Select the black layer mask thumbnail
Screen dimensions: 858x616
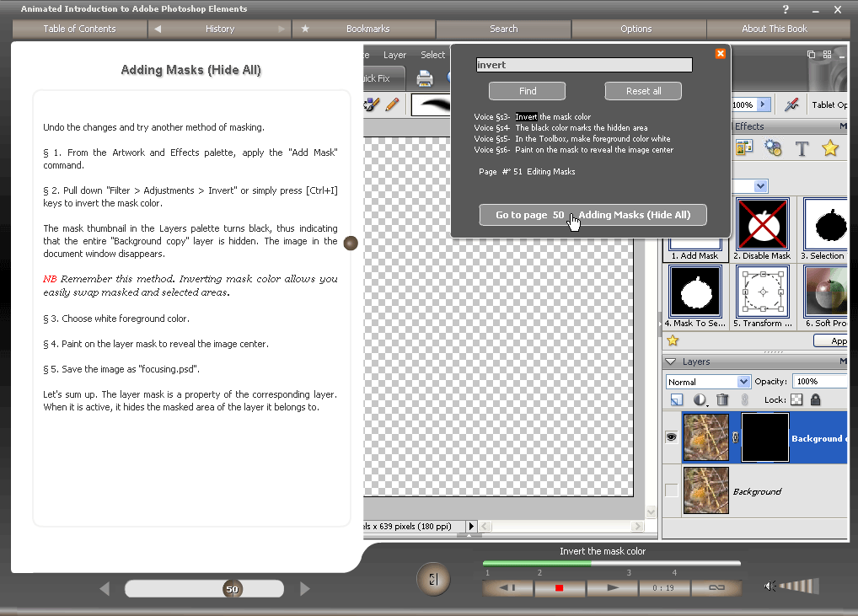tap(765, 437)
